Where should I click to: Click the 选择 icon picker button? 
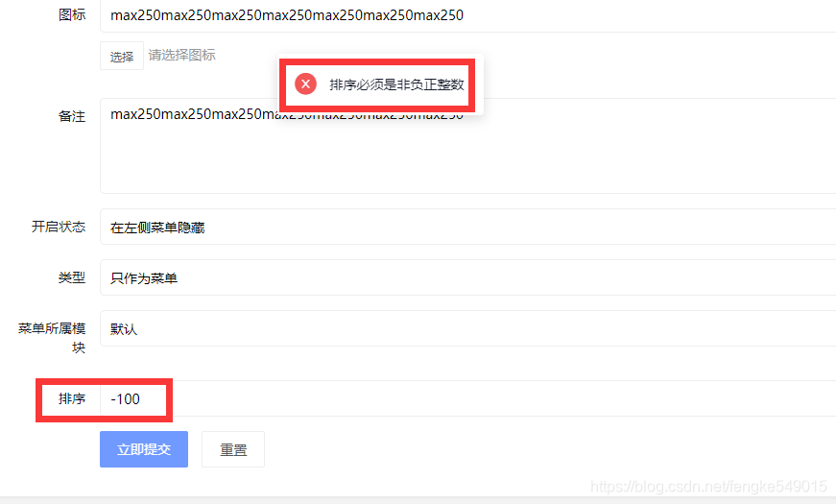122,56
